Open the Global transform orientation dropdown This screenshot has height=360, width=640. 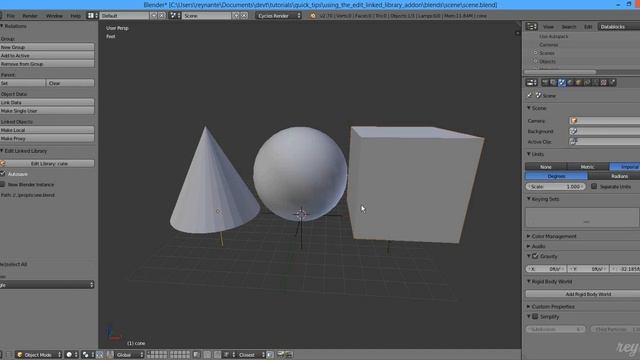pyautogui.click(x=128, y=354)
